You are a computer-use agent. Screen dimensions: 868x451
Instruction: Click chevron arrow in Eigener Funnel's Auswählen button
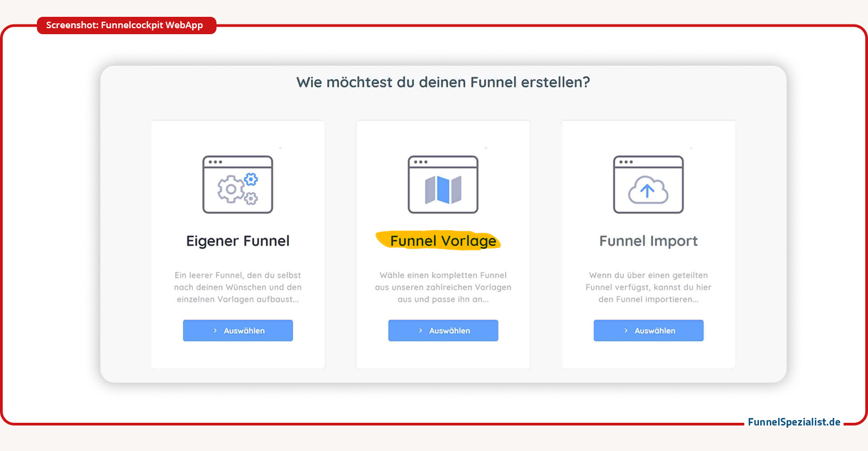click(x=215, y=331)
